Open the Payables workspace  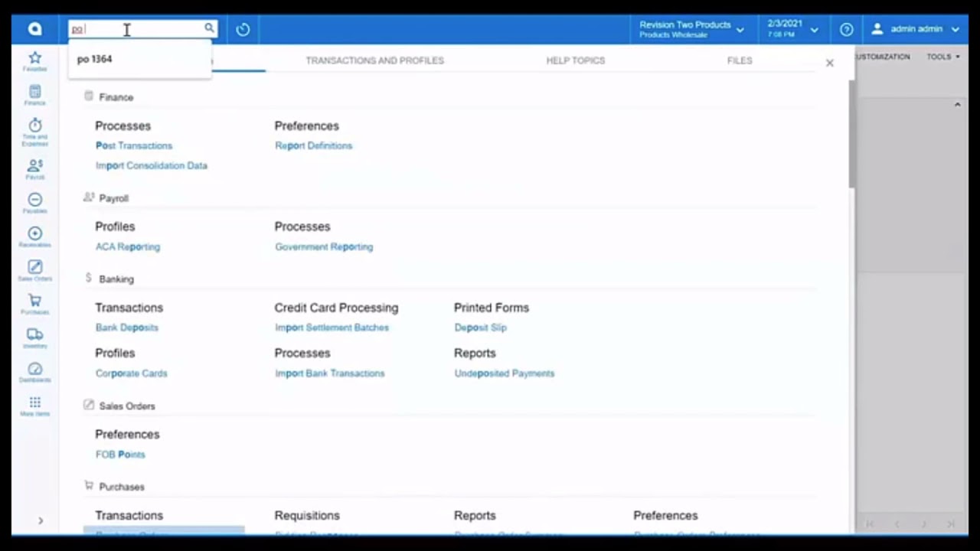(34, 203)
